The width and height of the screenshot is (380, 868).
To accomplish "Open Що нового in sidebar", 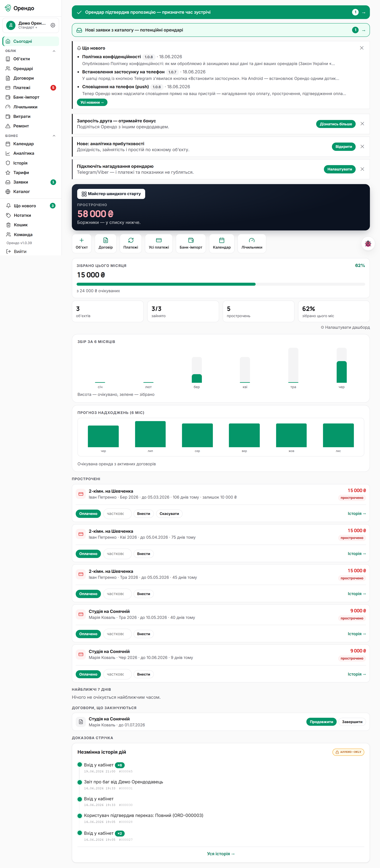I will [x=31, y=206].
